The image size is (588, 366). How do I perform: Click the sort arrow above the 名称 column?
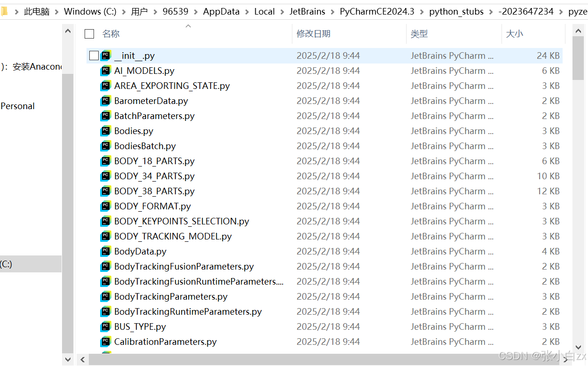tap(188, 26)
